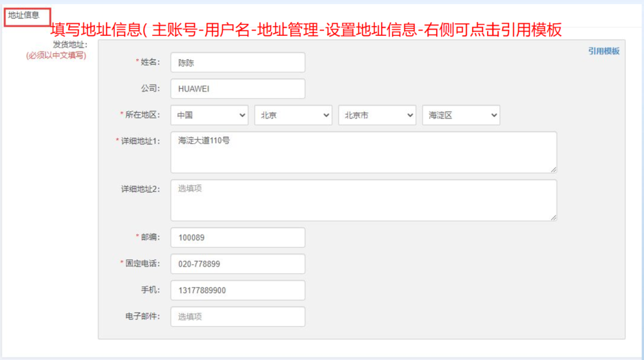Open the 北京市 city dropdown
The width and height of the screenshot is (644, 360).
pos(377,115)
